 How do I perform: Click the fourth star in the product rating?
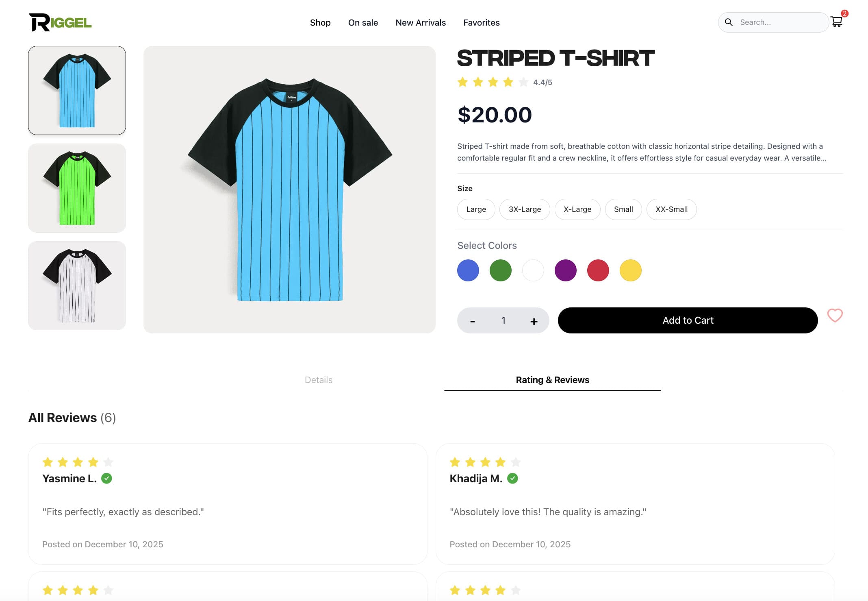pyautogui.click(x=507, y=82)
